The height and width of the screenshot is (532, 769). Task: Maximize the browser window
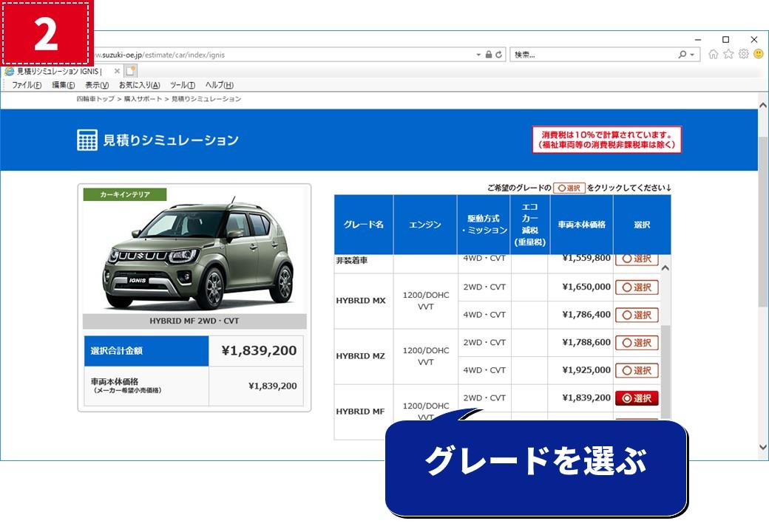pos(726,40)
